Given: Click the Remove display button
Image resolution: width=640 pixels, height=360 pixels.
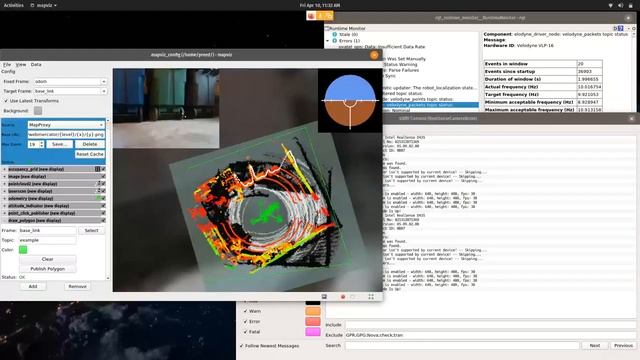Looking at the screenshot, I should click(77, 287).
